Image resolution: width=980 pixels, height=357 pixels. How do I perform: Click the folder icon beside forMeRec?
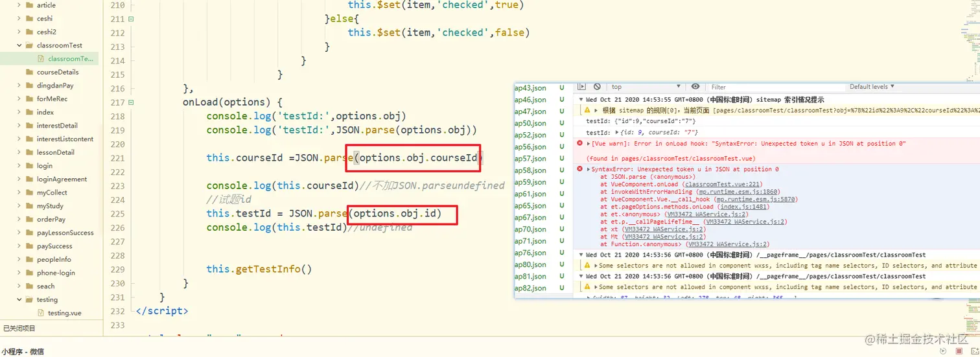29,99
